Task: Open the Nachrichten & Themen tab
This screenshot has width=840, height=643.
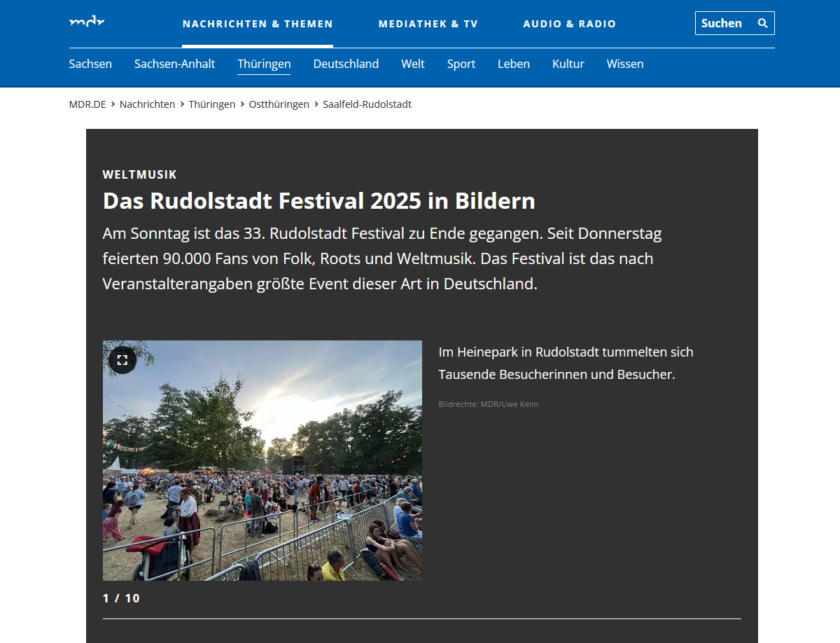Action: pos(258,24)
